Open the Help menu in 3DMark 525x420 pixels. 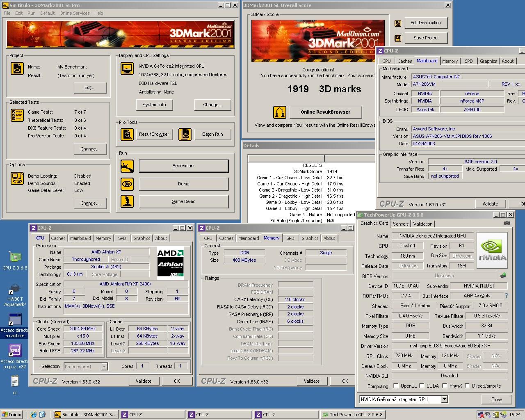pyautogui.click(x=98, y=13)
